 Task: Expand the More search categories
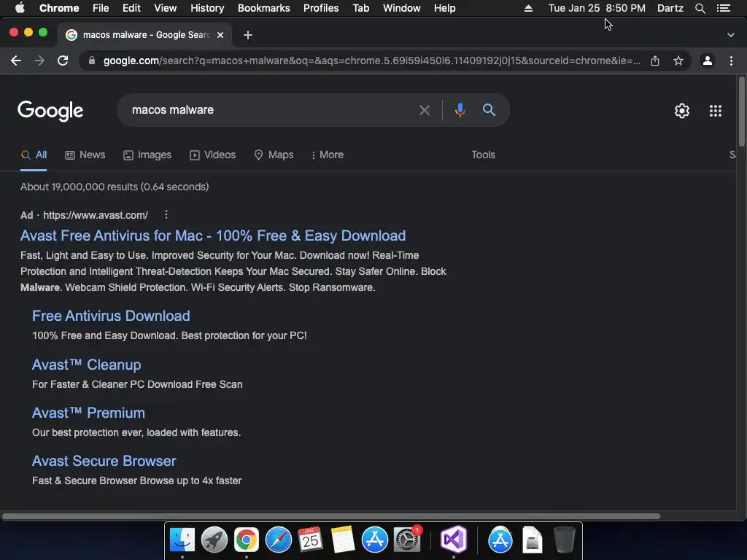(x=328, y=155)
